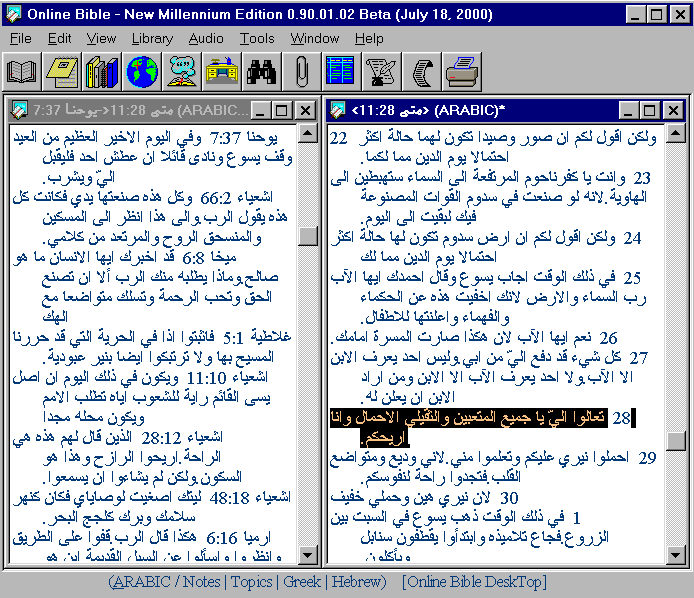This screenshot has width=694, height=598.
Task: Click the globe toolbar icon
Action: (142, 72)
